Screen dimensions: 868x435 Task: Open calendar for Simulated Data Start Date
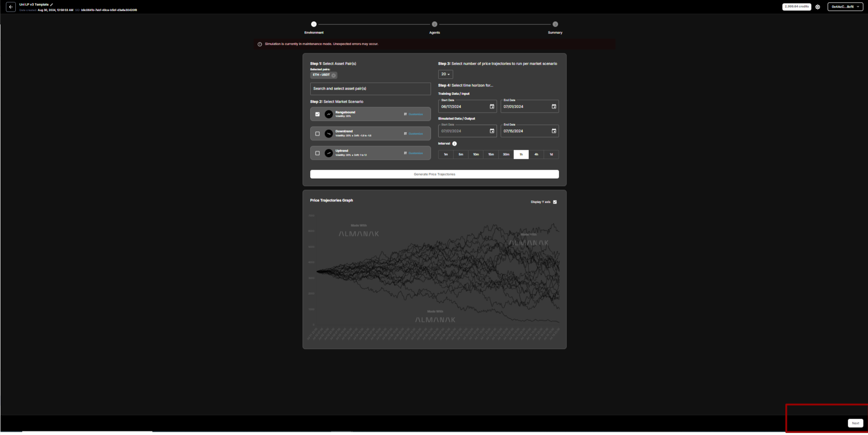[492, 131]
